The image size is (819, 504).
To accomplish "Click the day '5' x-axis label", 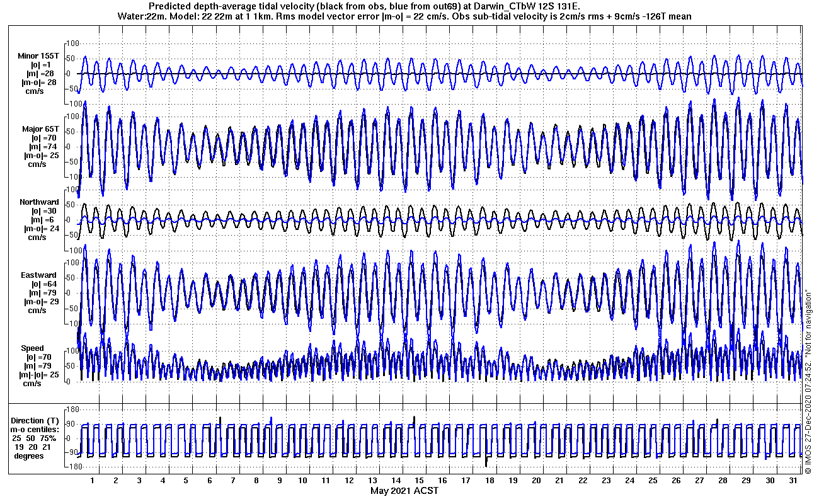I will pos(186,481).
